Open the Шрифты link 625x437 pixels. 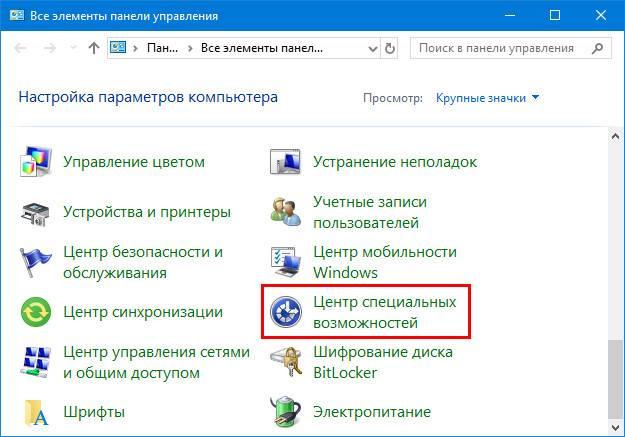94,411
